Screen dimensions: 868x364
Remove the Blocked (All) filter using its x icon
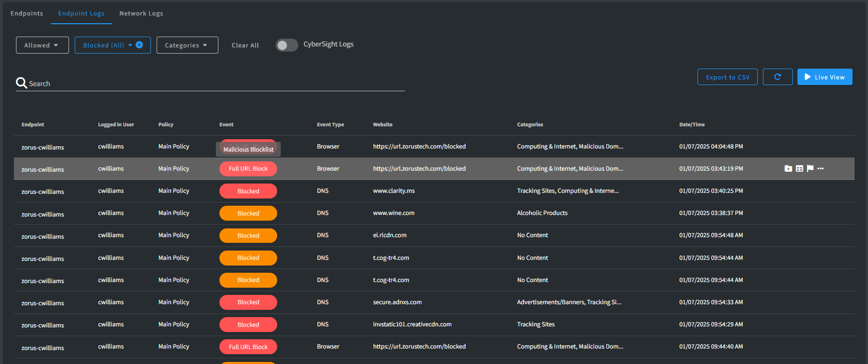coord(139,45)
